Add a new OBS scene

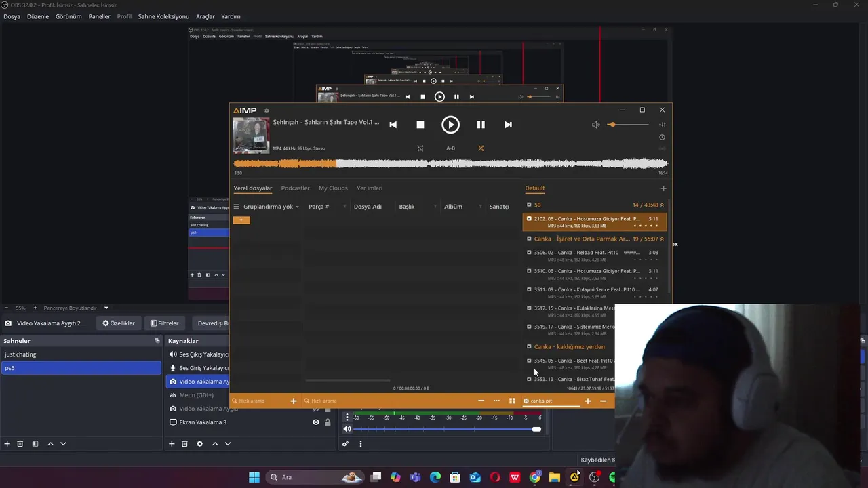[x=7, y=444]
